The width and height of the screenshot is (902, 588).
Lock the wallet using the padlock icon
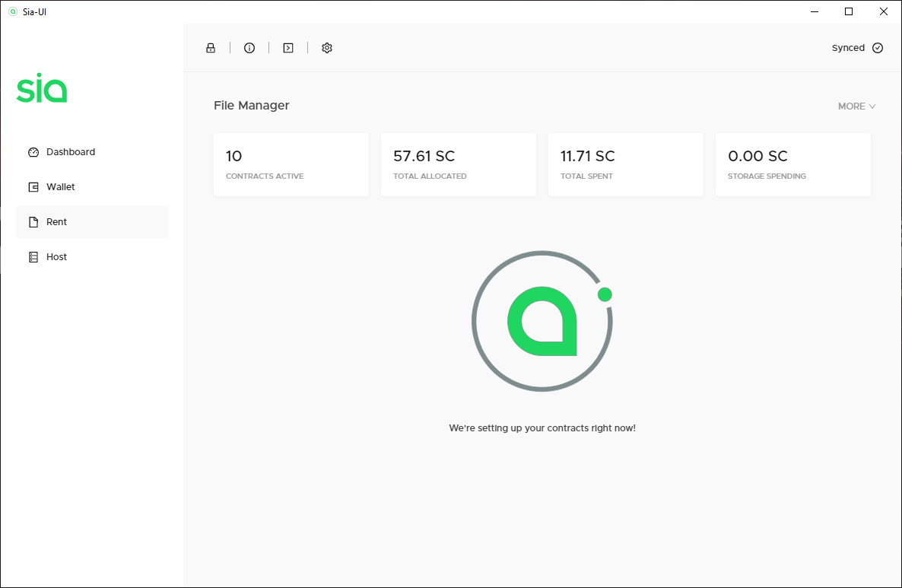coord(211,48)
